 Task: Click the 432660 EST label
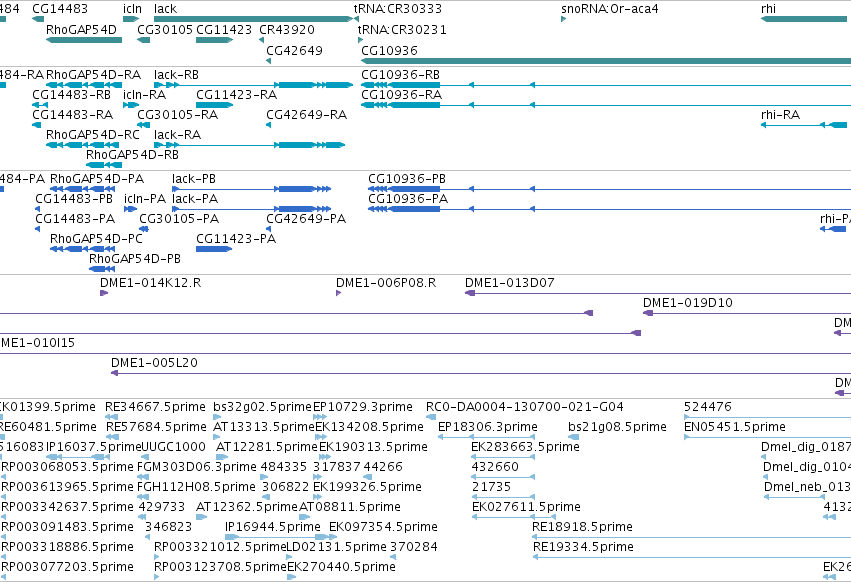(495, 467)
